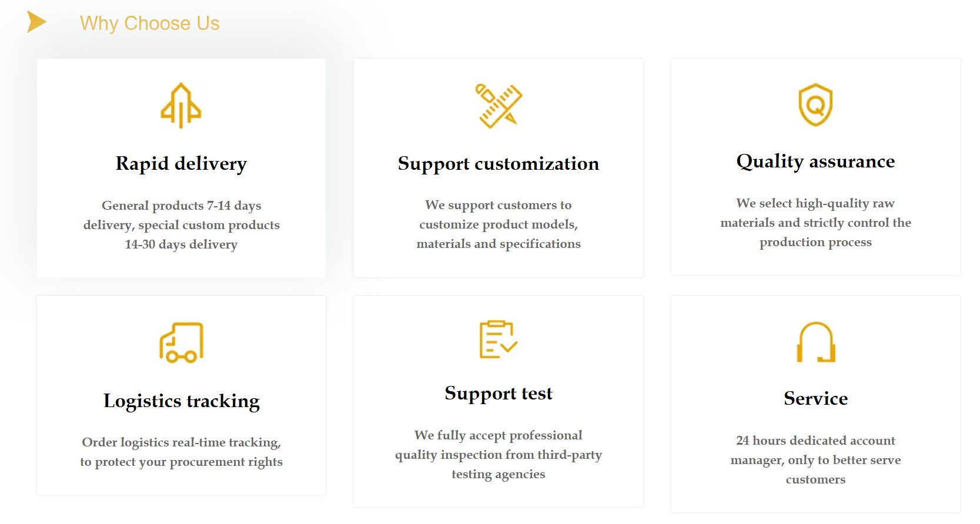Click the Service headset icon
The height and width of the screenshot is (524, 980).
816,342
